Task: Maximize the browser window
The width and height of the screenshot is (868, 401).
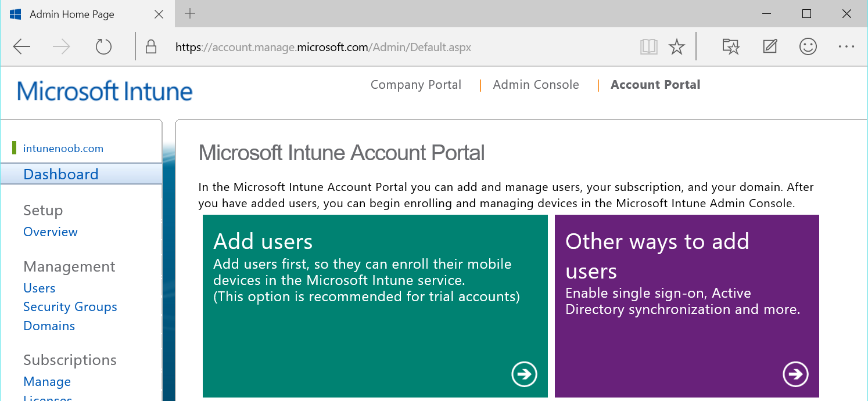Action: pos(806,14)
